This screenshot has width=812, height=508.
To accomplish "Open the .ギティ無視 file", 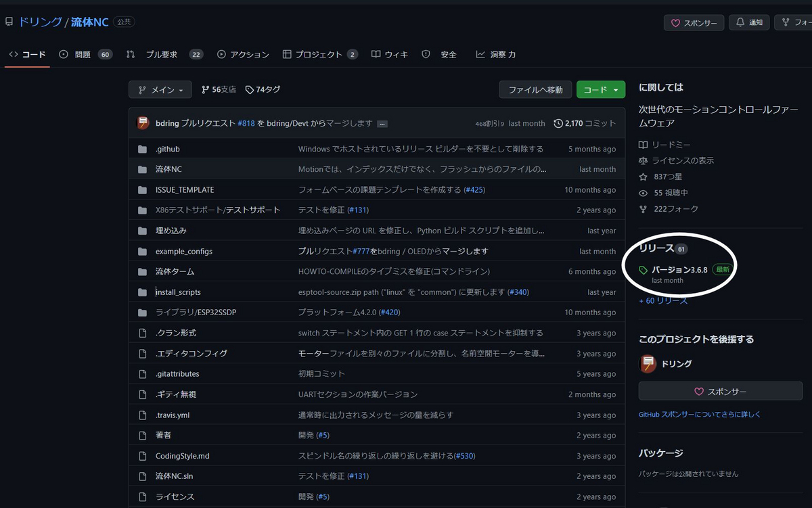I will (x=176, y=394).
